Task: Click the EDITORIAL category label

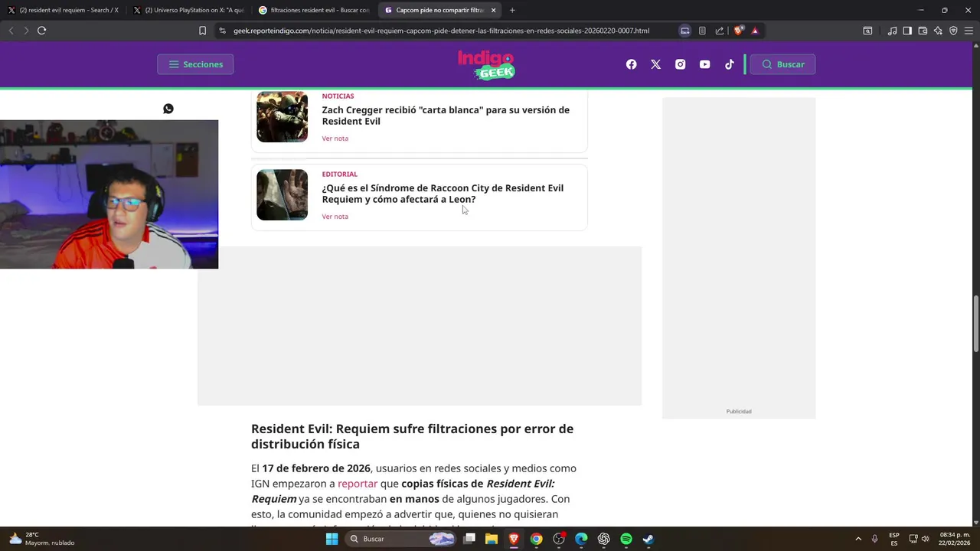Action: pos(339,174)
